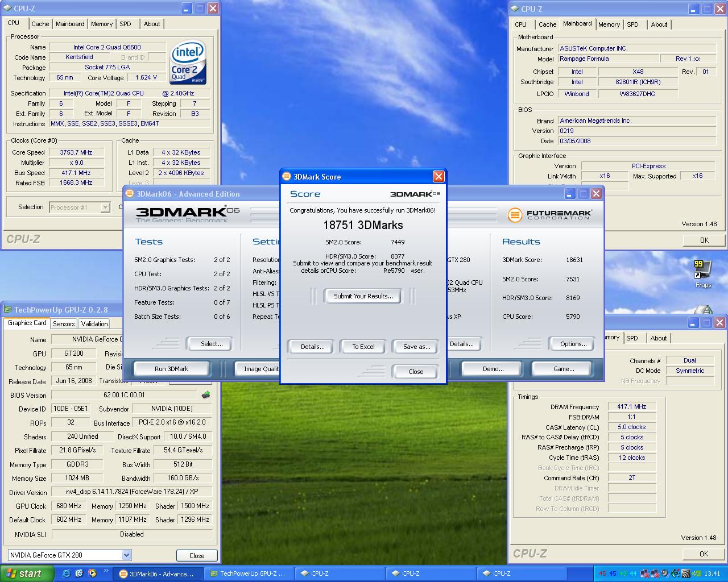
Task: Click Memory Size value 1024 MB
Action: click(77, 478)
